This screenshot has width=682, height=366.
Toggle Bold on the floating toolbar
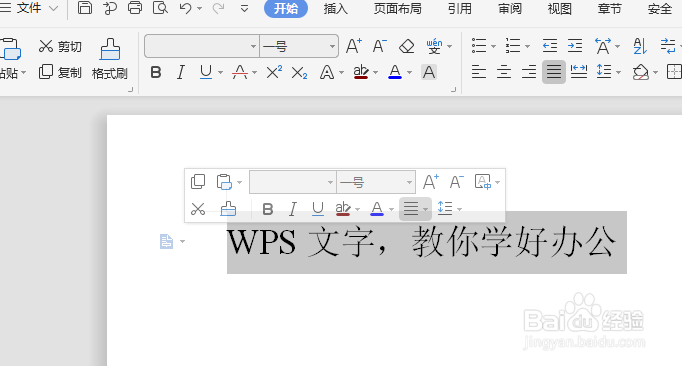pyautogui.click(x=268, y=209)
